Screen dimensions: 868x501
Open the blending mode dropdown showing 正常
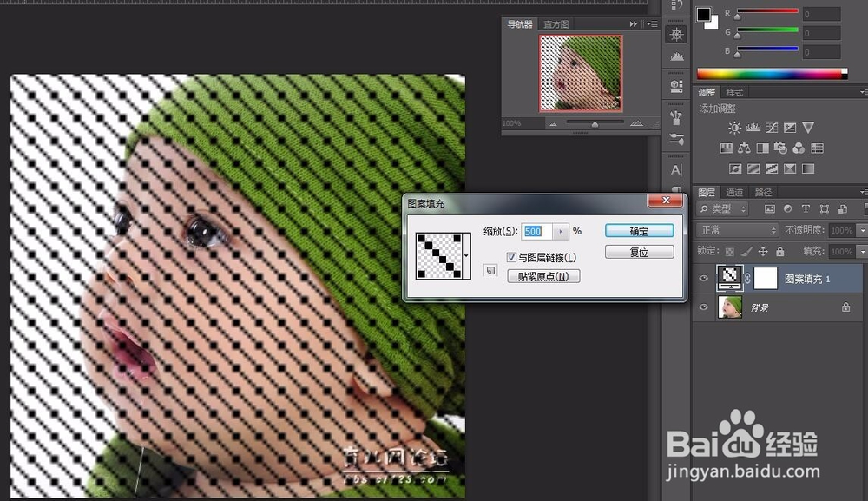[738, 228]
